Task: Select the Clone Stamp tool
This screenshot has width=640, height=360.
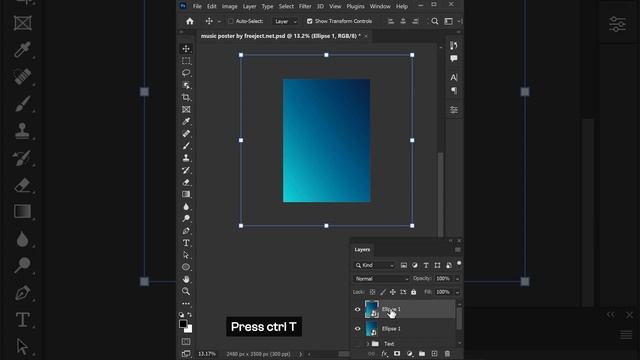Action: coord(186,158)
